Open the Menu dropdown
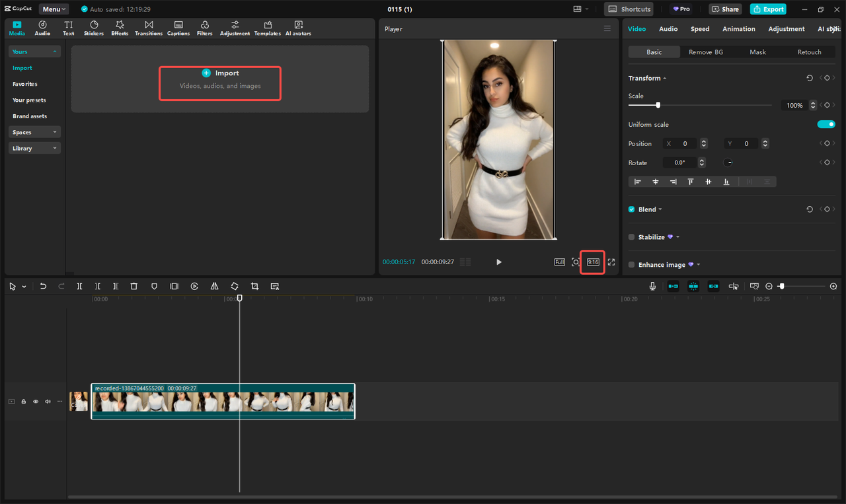 pos(53,9)
